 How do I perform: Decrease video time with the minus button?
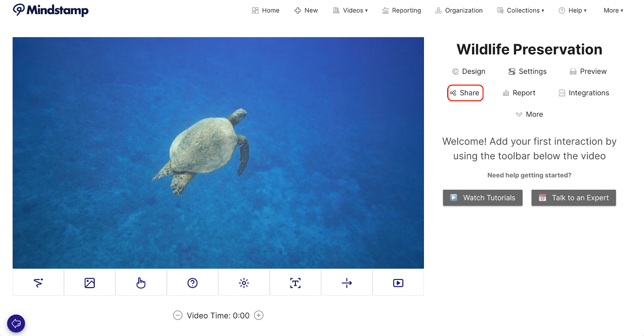click(178, 315)
